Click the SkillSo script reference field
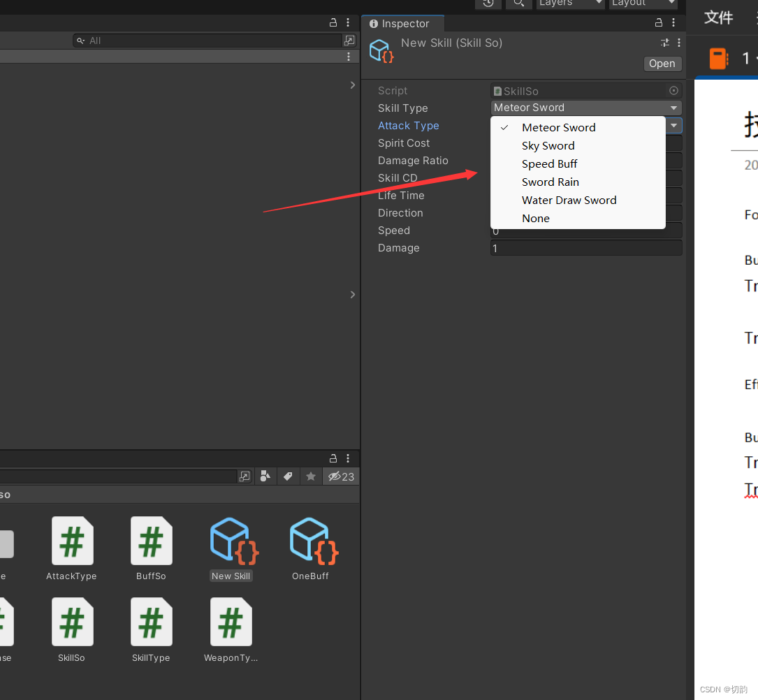This screenshot has width=758, height=700. click(x=586, y=90)
